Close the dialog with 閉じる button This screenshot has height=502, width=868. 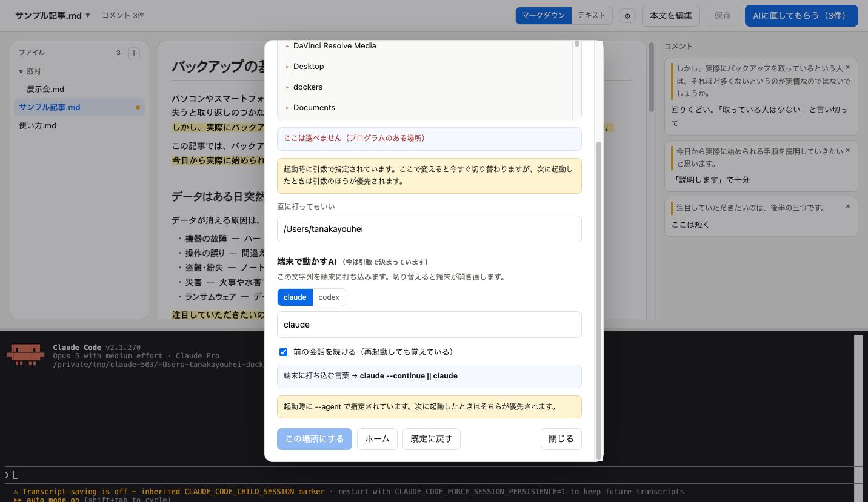click(x=561, y=439)
